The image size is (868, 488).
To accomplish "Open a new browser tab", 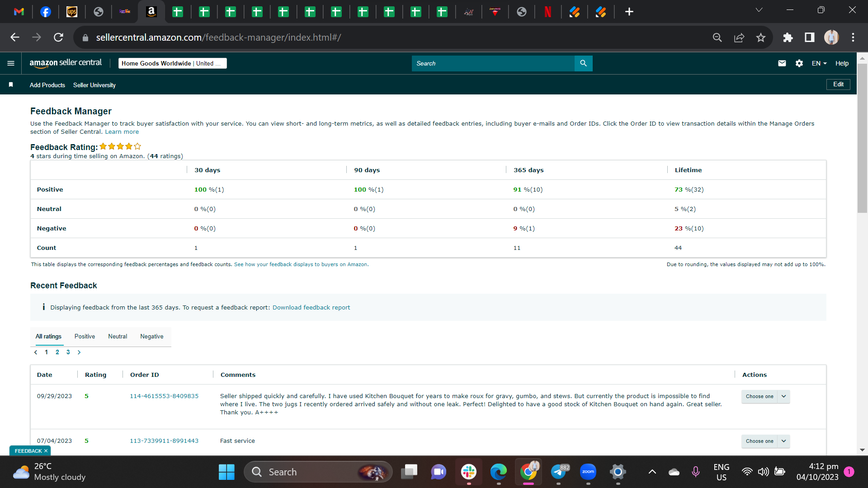I will pyautogui.click(x=629, y=12).
